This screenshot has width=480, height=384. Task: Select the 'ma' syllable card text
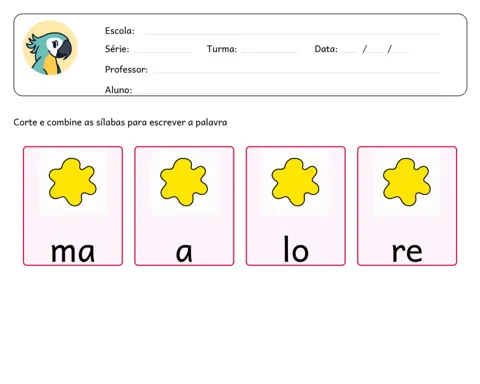[73, 252]
